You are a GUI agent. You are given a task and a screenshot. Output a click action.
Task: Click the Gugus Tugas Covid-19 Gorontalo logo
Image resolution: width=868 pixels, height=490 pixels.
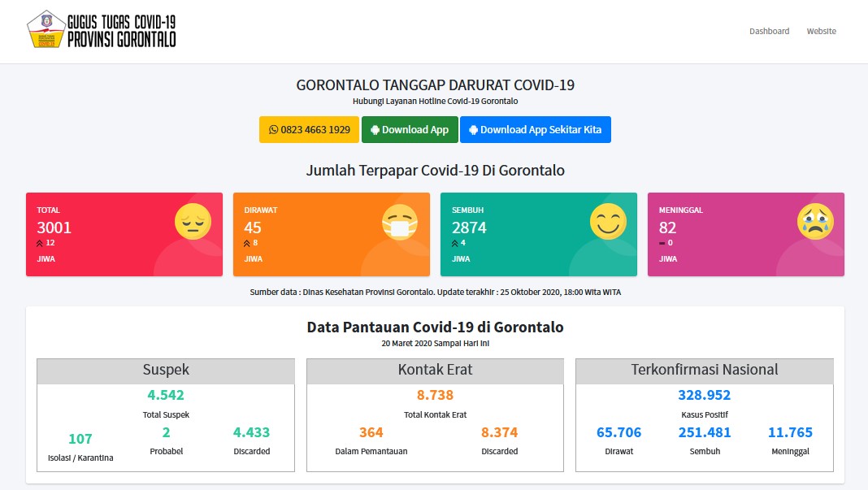pos(102,30)
